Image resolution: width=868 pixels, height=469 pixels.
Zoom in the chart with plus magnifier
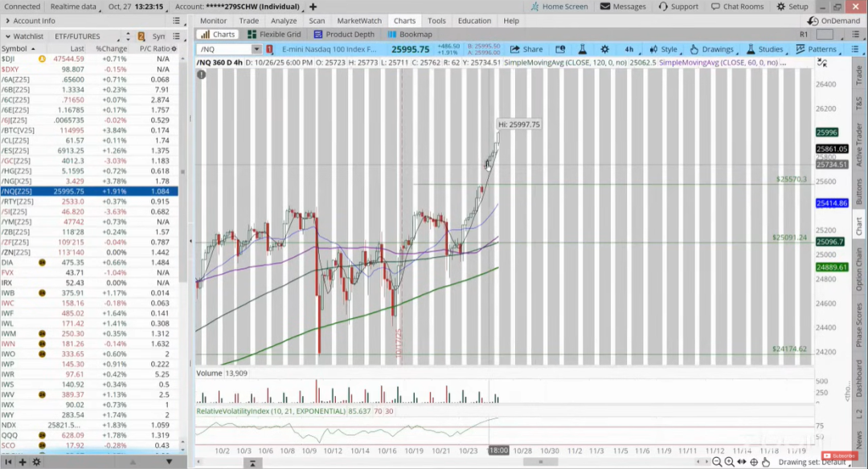[x=730, y=462]
